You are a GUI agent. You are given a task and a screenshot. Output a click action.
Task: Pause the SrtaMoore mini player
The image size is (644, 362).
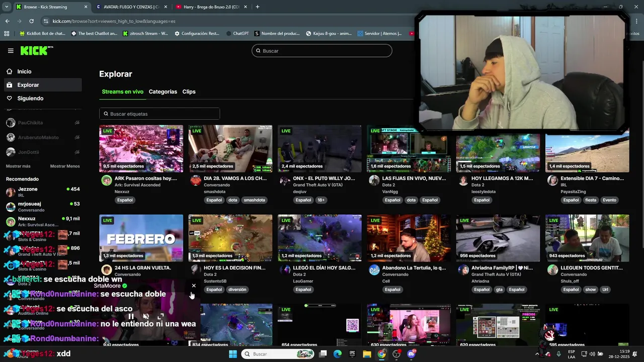[131, 316]
